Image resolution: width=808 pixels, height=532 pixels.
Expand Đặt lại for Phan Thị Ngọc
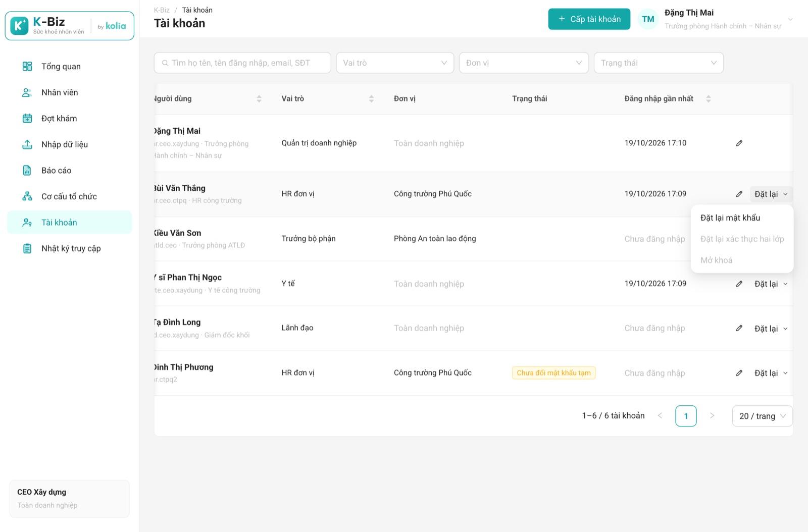tap(771, 284)
